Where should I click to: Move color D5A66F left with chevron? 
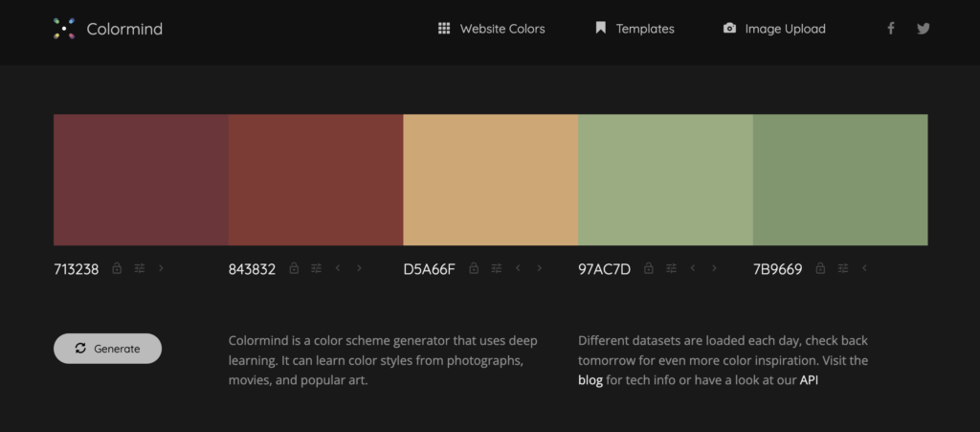(518, 268)
